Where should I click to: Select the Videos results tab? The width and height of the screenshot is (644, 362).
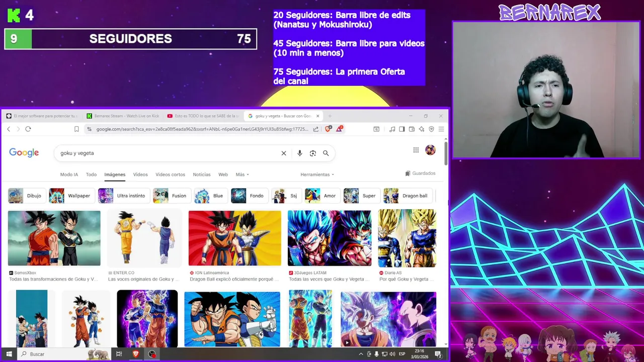pos(140,174)
